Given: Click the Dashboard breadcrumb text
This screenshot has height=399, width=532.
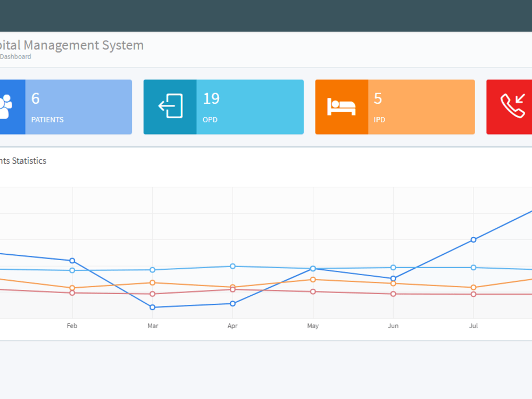Looking at the screenshot, I should tap(15, 57).
